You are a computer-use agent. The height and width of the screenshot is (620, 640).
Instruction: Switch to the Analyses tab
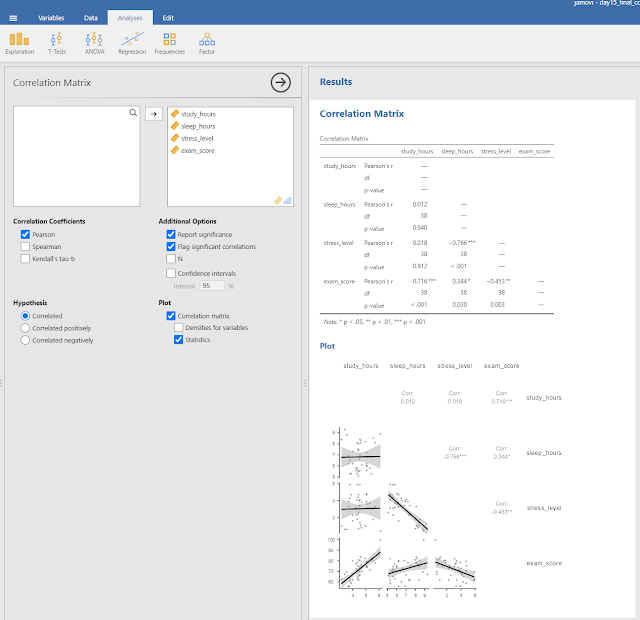[130, 18]
